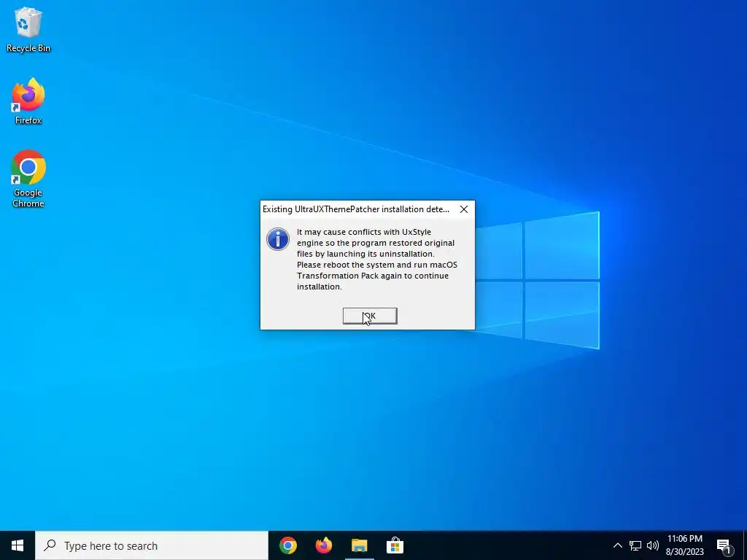Image resolution: width=747 pixels, height=560 pixels.
Task: Select the Google Chrome desktop shortcut
Action: (x=28, y=179)
